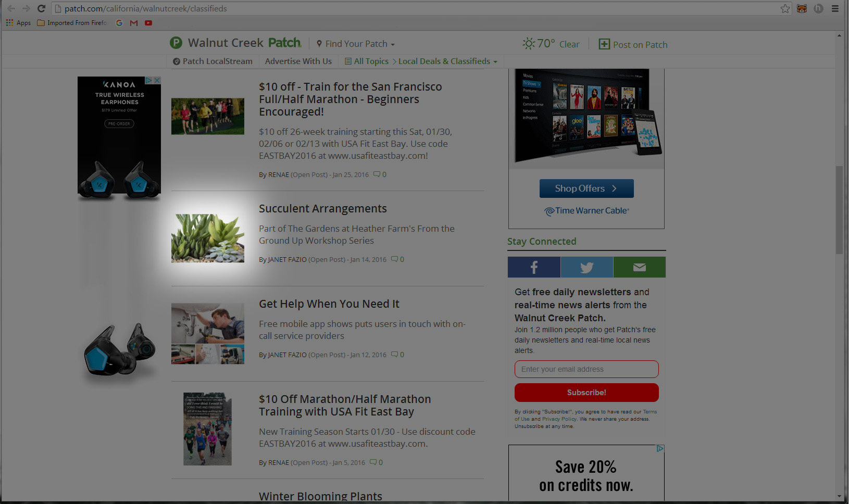Click comment bubble on Succulent Arrangements post
The width and height of the screenshot is (849, 504).
[394, 259]
